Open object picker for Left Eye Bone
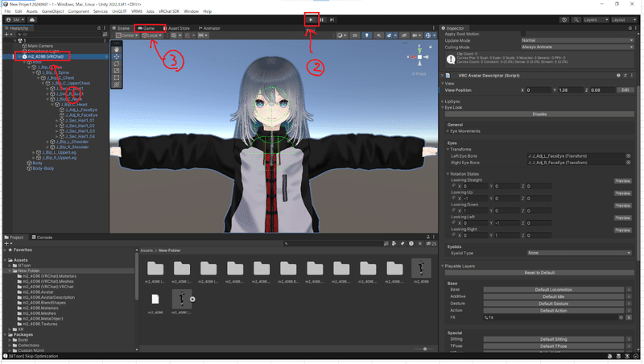 tap(629, 156)
